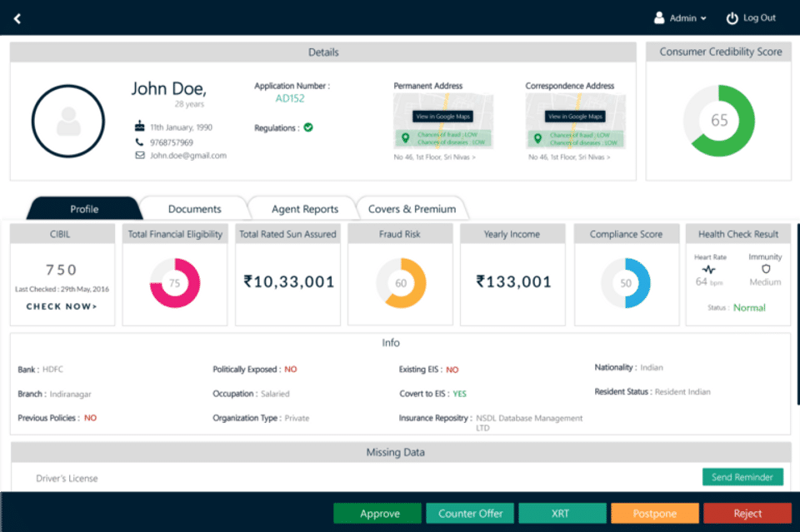The height and width of the screenshot is (532, 800).
Task: Click the green Regulations check icon
Action: (308, 127)
